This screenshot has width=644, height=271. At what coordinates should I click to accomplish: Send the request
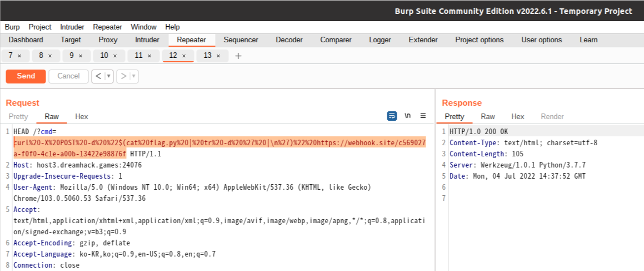(26, 76)
